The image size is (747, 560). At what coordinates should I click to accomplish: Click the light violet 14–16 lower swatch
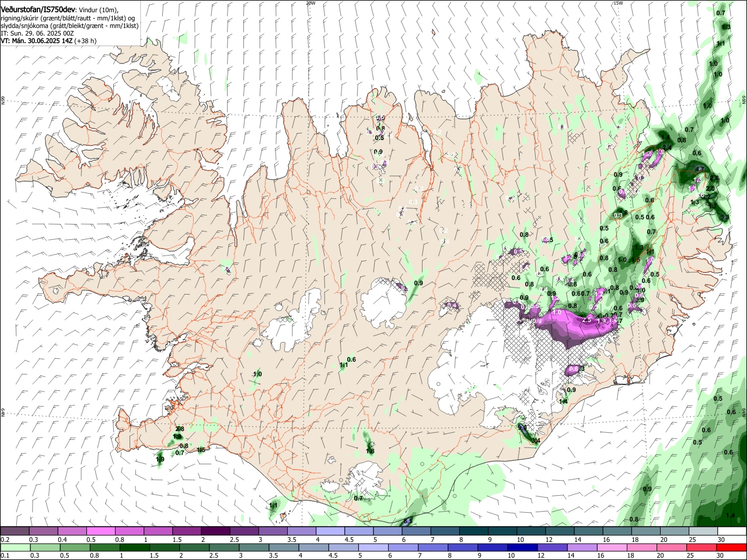click(x=582, y=547)
